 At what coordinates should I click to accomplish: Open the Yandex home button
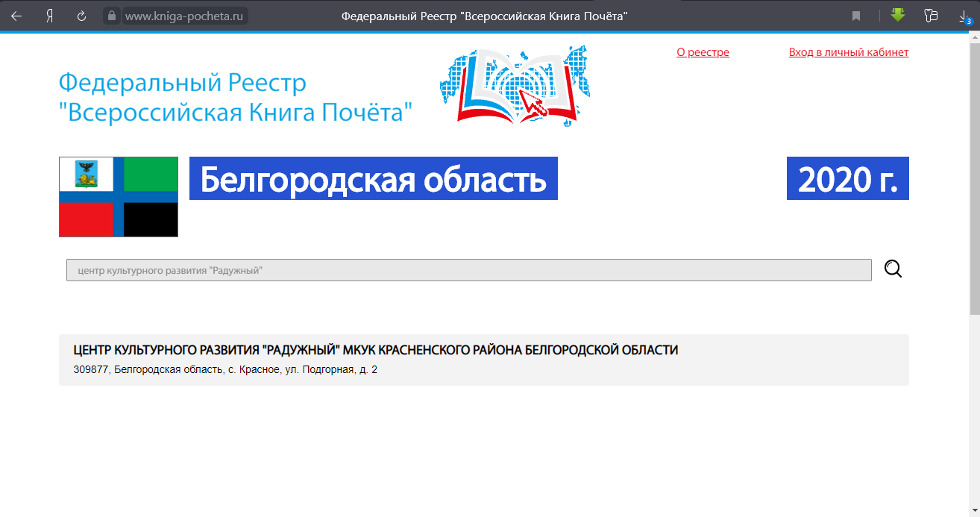click(49, 16)
